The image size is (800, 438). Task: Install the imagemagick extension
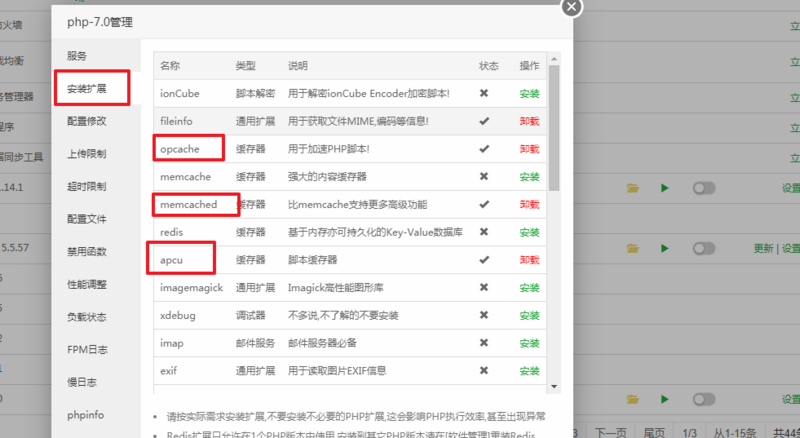coord(529,287)
